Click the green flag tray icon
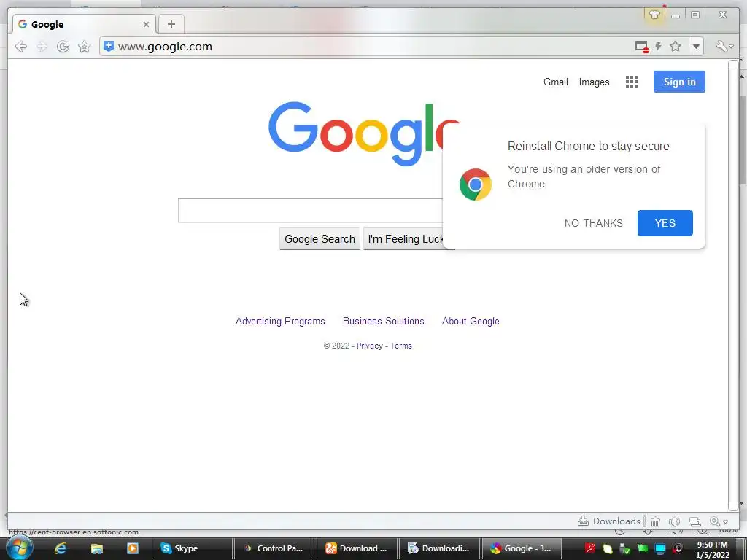This screenshot has height=560, width=747. (x=642, y=549)
